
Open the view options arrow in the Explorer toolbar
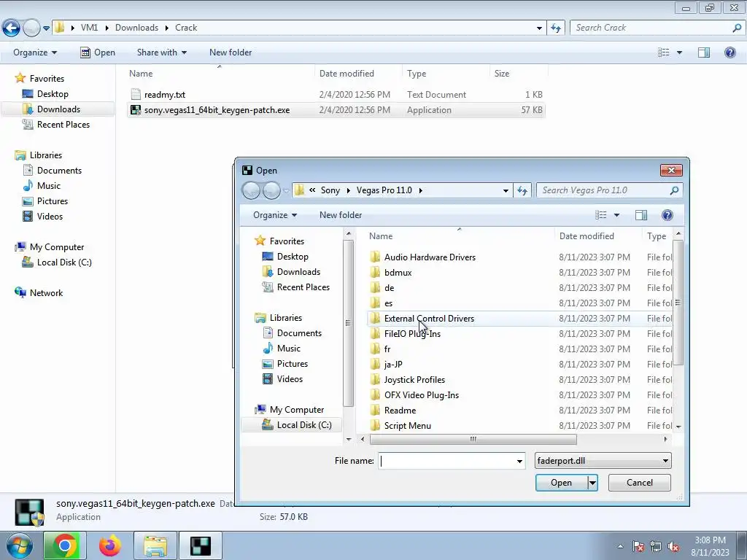[x=679, y=52]
